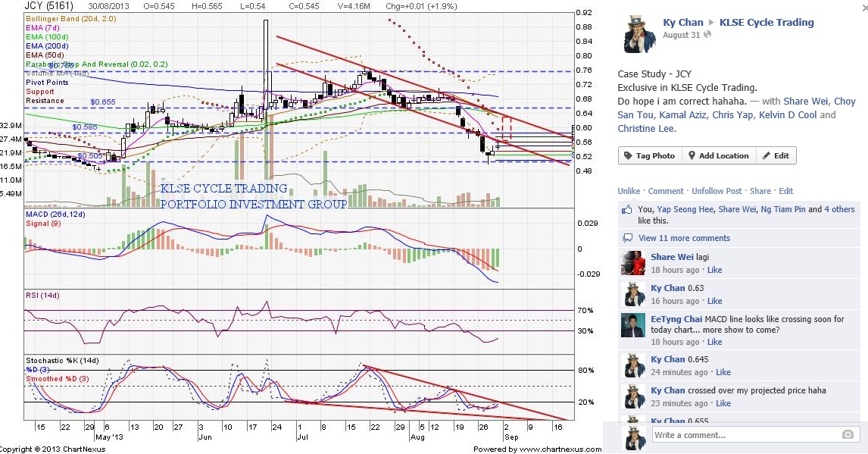The height and width of the screenshot is (454, 868).
Task: Click Comment link under the post
Action: (666, 191)
